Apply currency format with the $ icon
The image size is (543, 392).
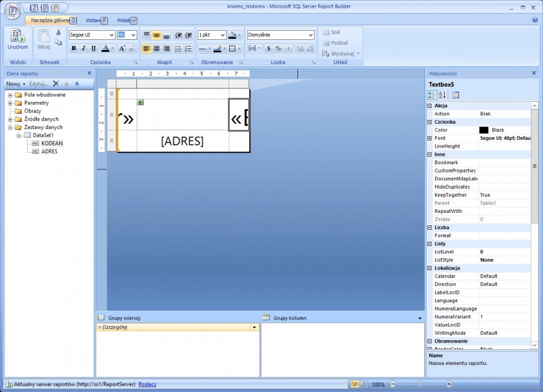coord(268,48)
